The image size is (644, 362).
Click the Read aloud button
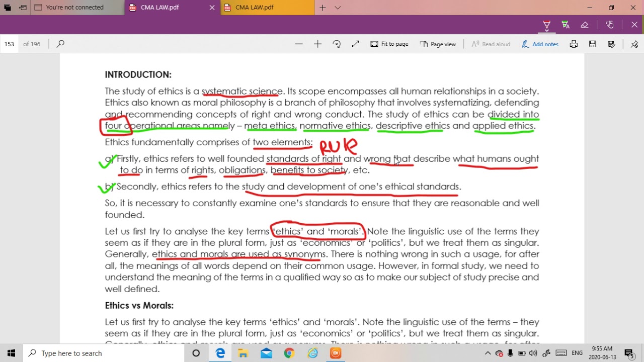point(491,44)
